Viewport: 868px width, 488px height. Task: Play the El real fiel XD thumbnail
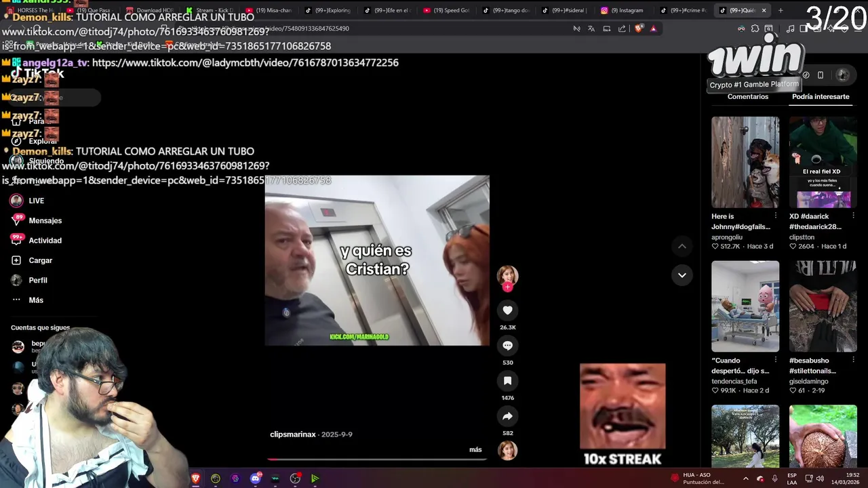click(x=823, y=162)
